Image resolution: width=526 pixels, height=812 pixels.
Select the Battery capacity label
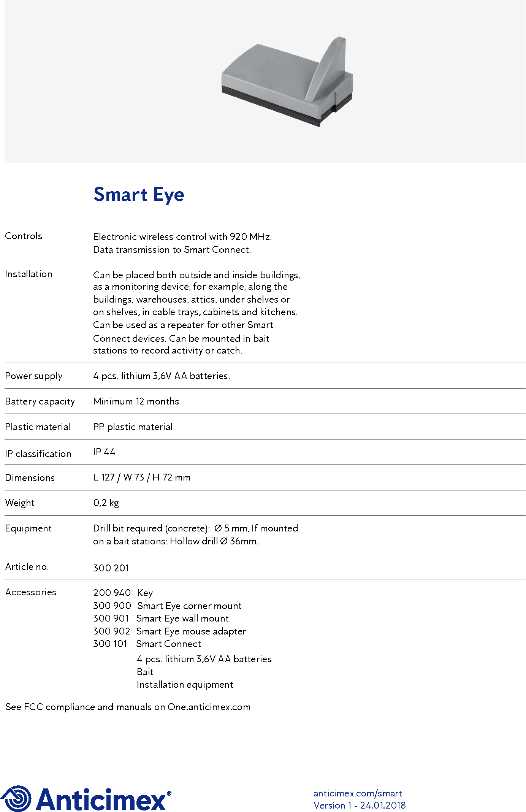(40, 401)
